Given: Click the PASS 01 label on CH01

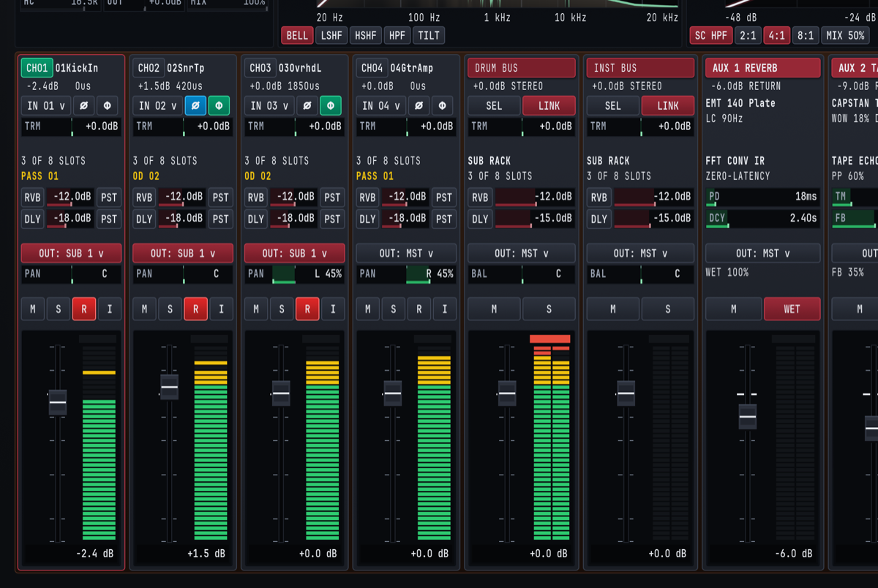Looking at the screenshot, I should tap(40, 176).
